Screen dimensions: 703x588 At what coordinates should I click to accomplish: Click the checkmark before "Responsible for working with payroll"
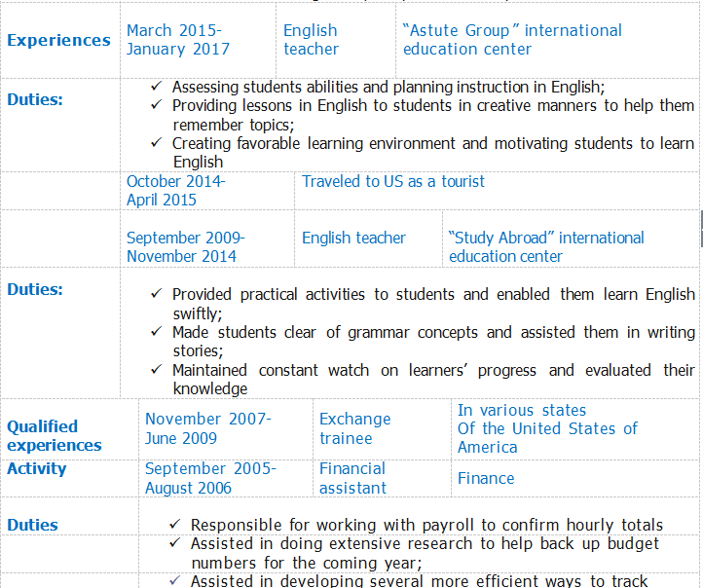pyautogui.click(x=175, y=525)
